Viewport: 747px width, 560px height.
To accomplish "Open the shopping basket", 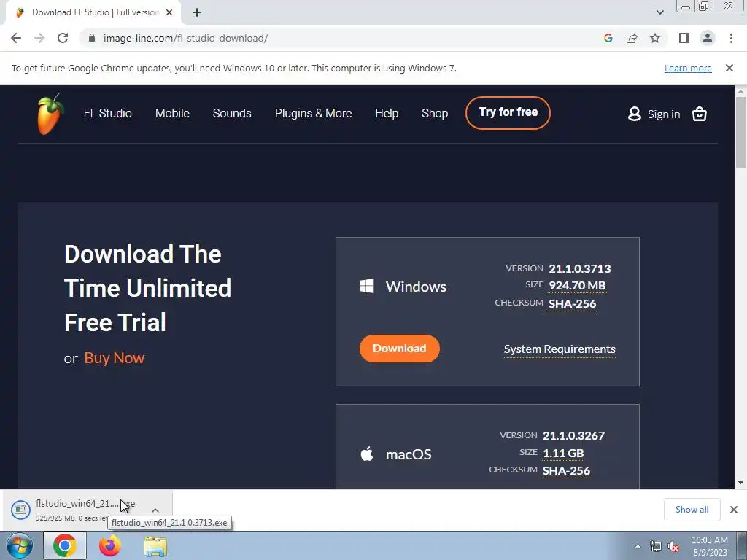I will (699, 114).
